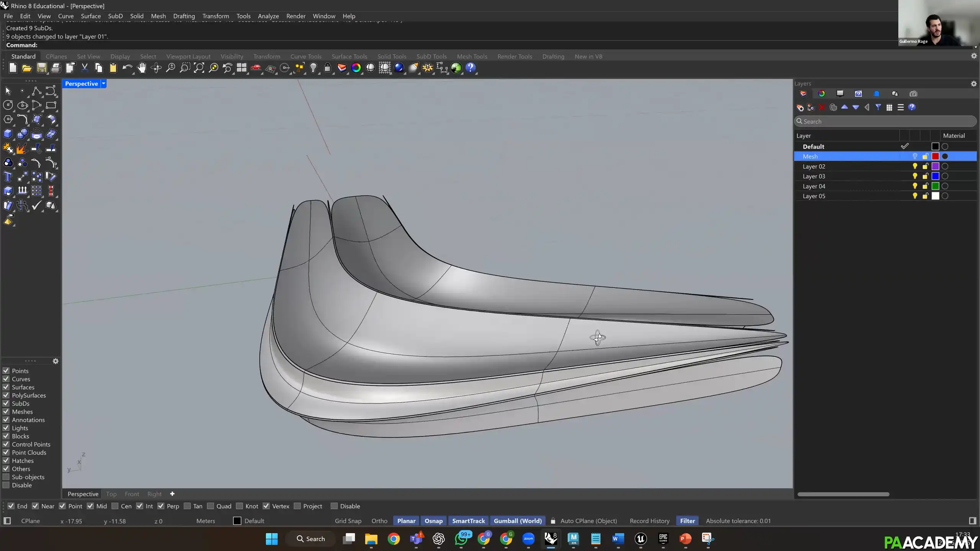Toggle the End osnap checkbox

point(11,506)
